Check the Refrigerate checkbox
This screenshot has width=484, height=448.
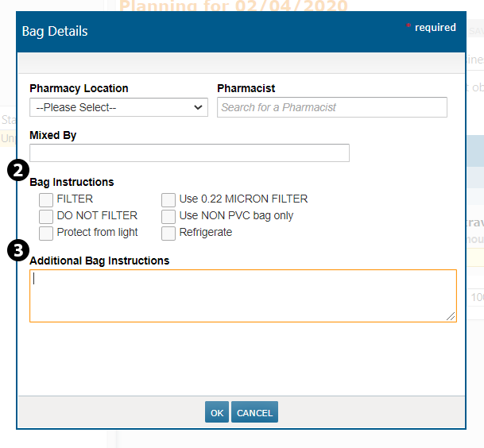click(x=168, y=233)
